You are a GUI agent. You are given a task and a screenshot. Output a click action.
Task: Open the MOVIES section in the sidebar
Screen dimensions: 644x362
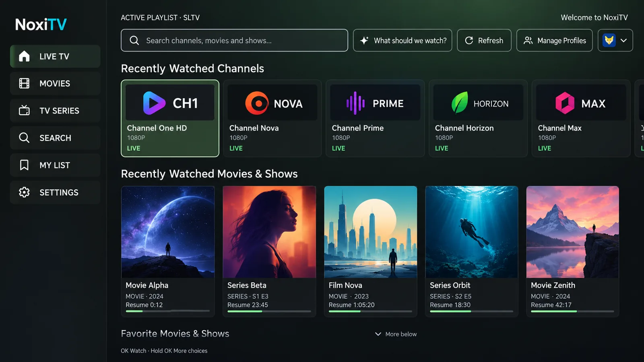click(x=55, y=83)
